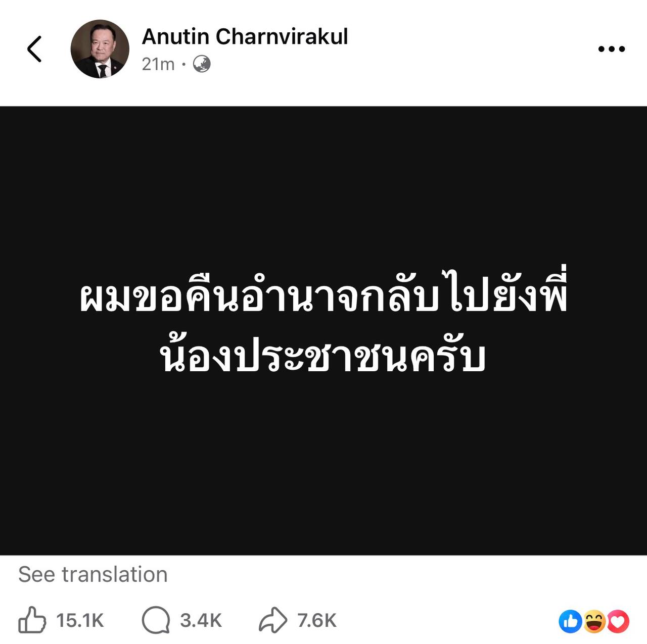View the 7.6K shares count

click(316, 620)
